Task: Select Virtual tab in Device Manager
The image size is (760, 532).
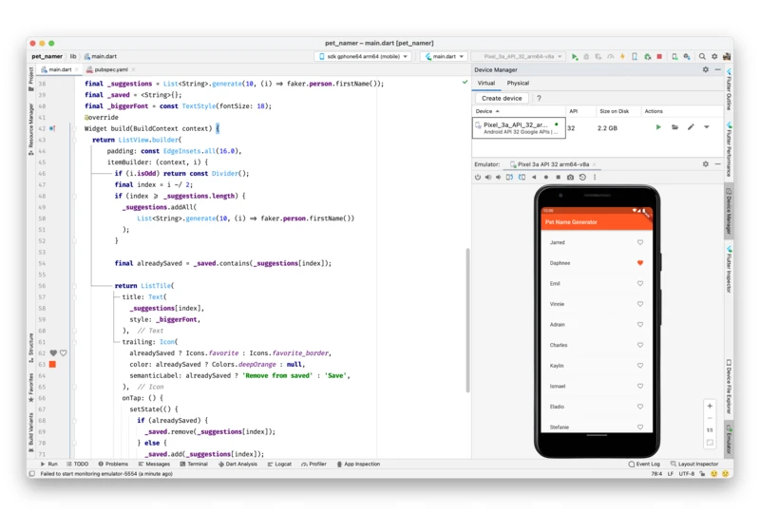Action: (x=486, y=84)
